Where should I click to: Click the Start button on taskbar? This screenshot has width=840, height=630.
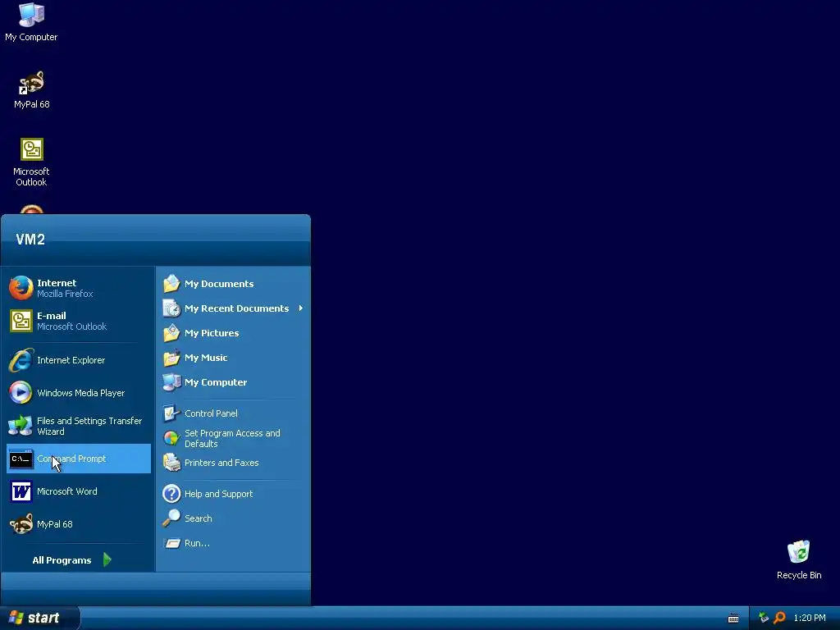click(x=39, y=618)
